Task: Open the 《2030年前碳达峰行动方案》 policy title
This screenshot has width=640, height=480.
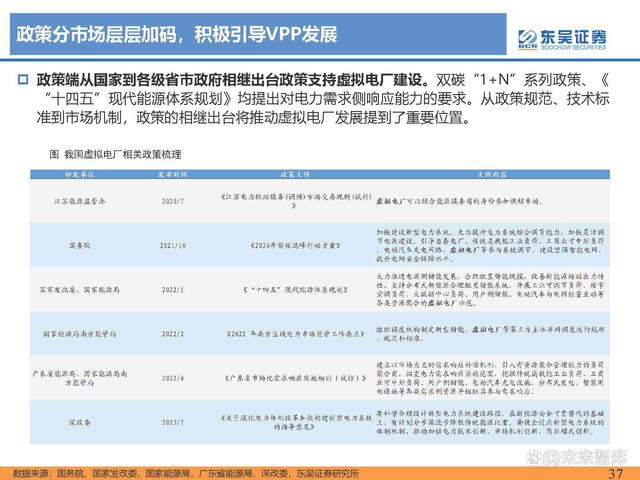Action: point(286,243)
